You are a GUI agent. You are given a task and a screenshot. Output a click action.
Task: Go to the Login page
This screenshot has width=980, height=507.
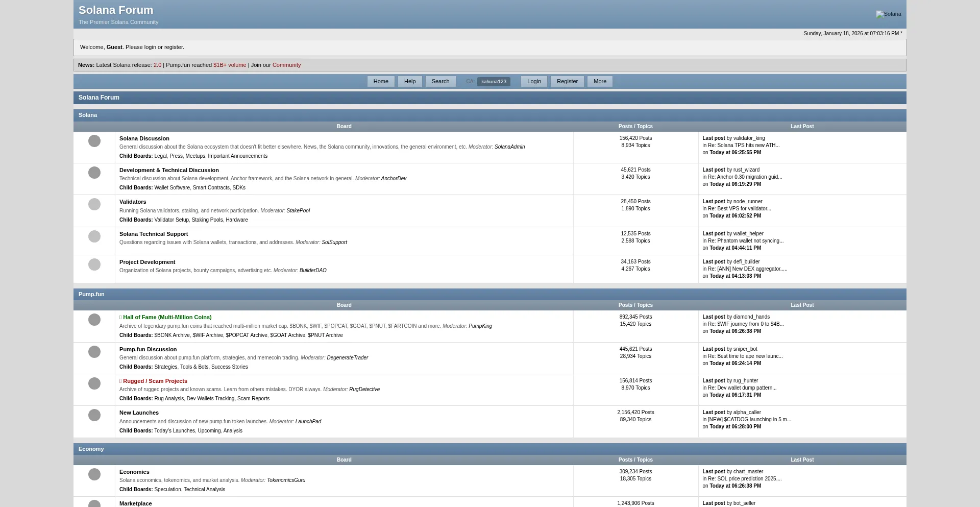(x=534, y=81)
